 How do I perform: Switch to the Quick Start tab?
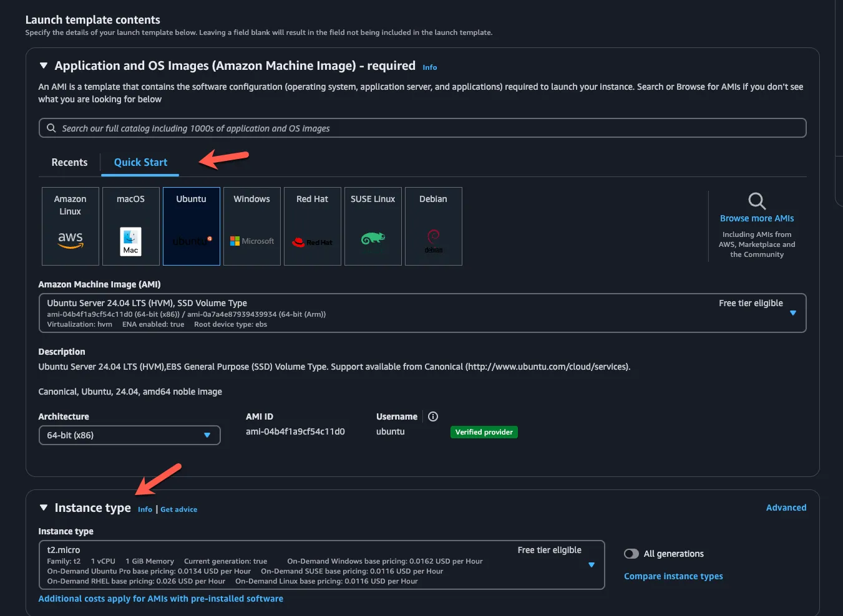(140, 162)
